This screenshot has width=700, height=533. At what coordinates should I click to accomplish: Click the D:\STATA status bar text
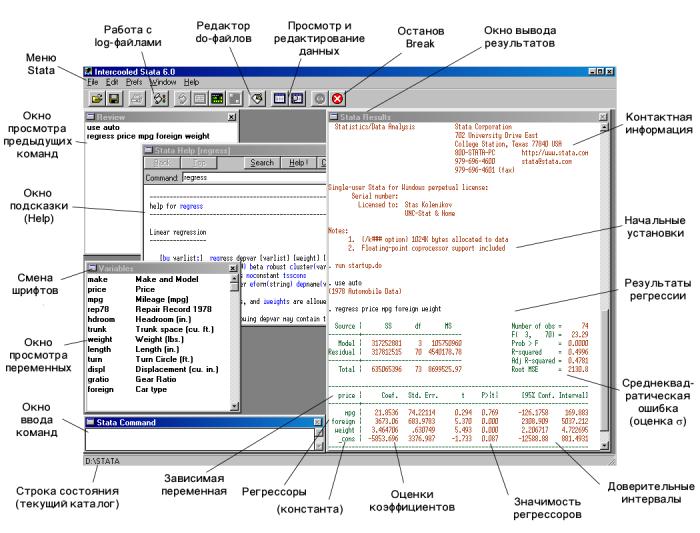pos(102,461)
